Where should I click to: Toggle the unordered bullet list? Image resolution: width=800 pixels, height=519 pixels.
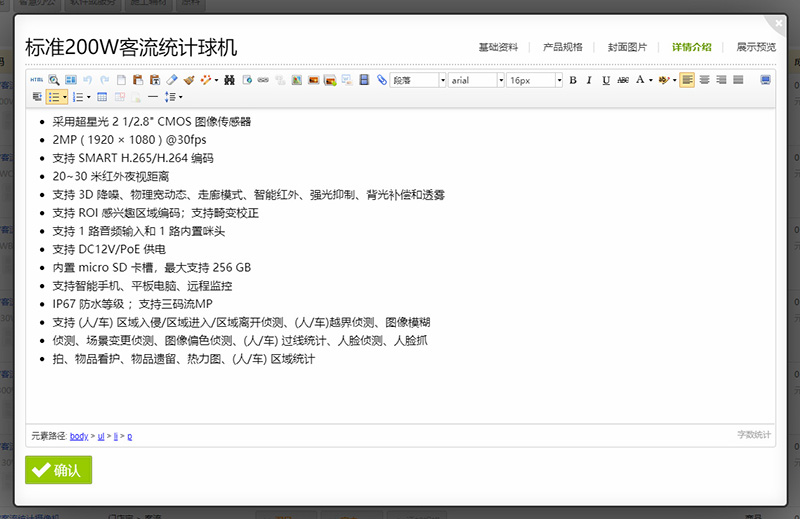pos(54,97)
